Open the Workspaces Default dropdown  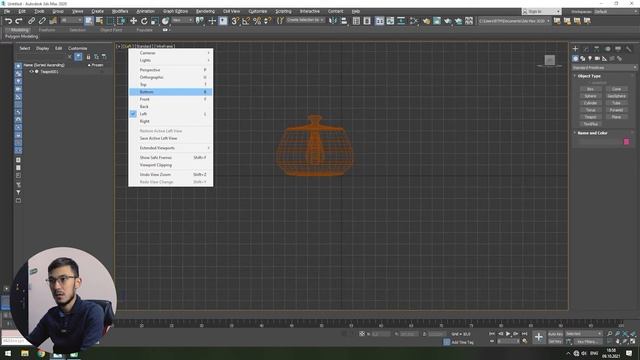point(616,11)
